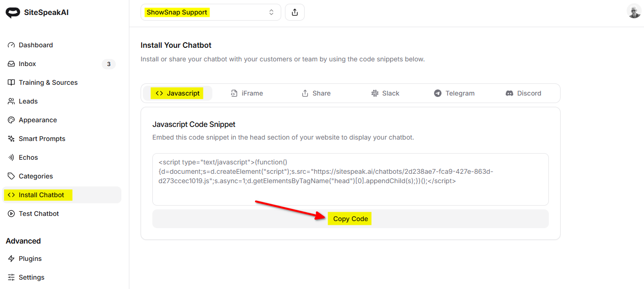Click the Slack logo icon
644x289 pixels.
pos(375,93)
